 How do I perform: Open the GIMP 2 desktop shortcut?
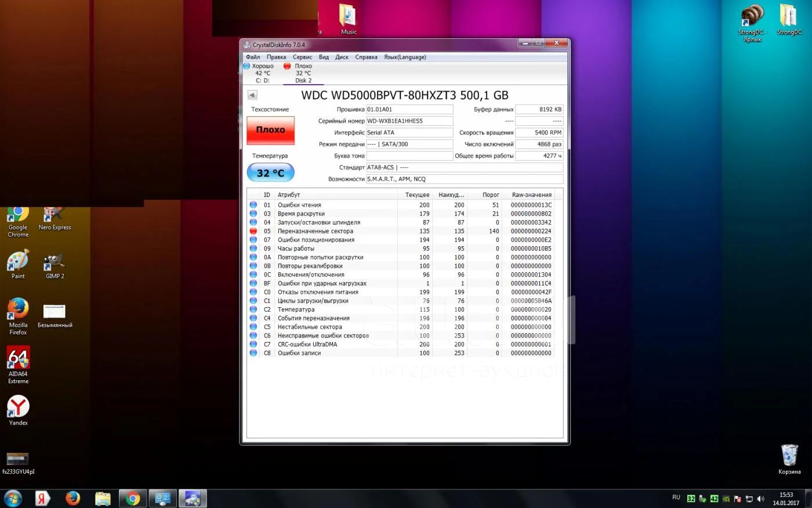[55, 264]
